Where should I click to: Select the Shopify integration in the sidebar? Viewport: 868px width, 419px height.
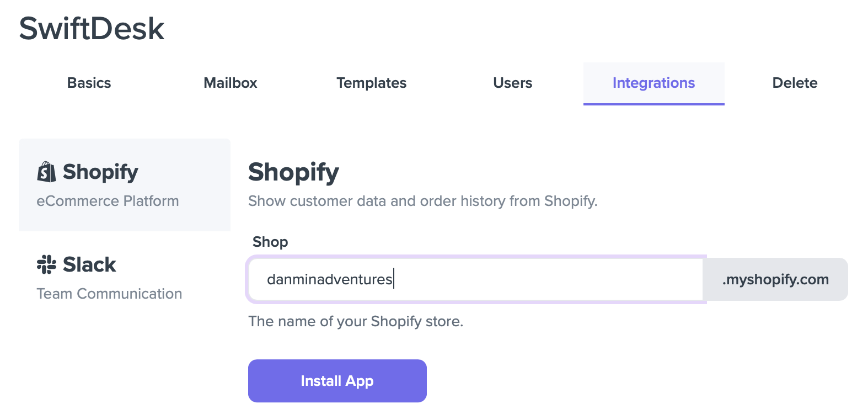[x=124, y=185]
